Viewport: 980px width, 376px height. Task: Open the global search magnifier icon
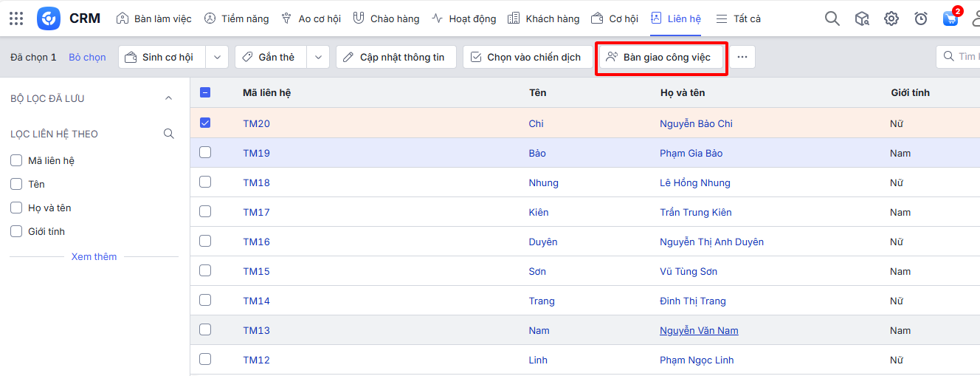point(832,18)
